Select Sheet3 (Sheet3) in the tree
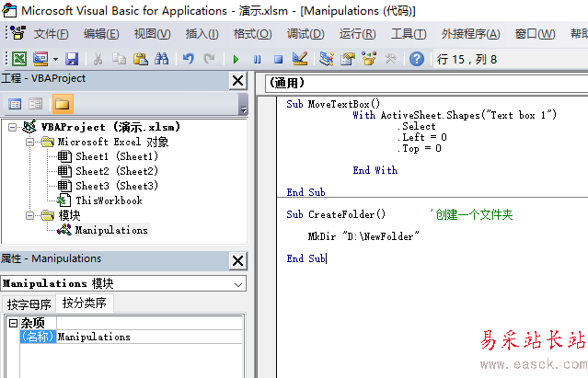Image resolution: width=588 pixels, height=378 pixels. pos(117,186)
